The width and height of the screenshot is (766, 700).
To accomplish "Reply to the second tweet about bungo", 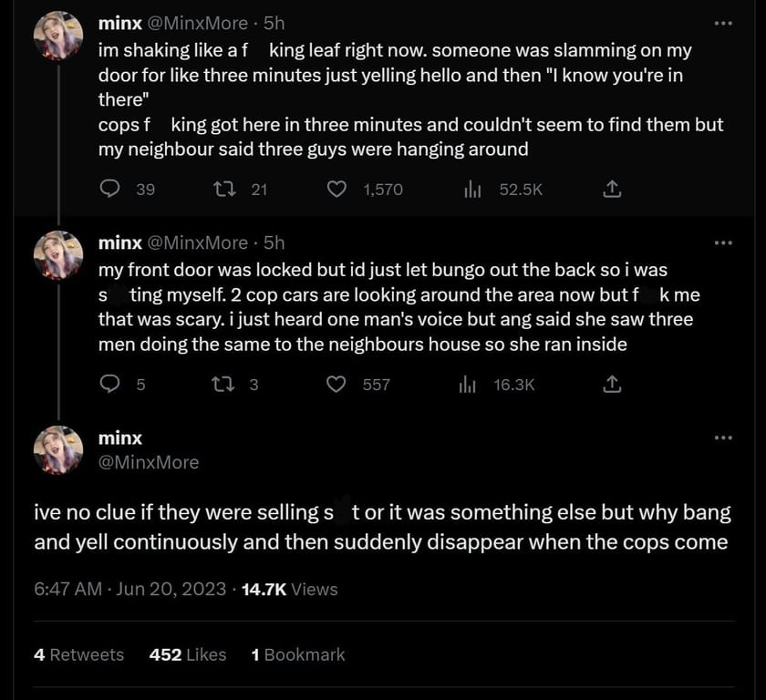I will click(110, 384).
